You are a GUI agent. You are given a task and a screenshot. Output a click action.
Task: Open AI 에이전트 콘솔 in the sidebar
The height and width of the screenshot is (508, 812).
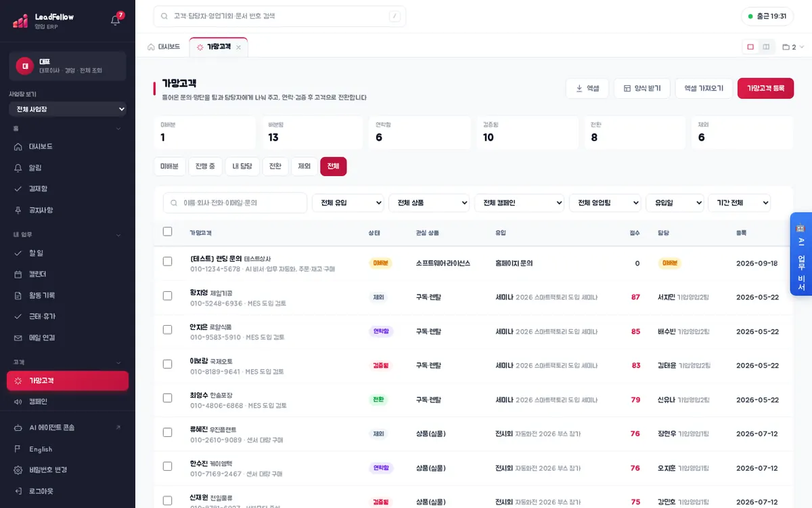68,427
